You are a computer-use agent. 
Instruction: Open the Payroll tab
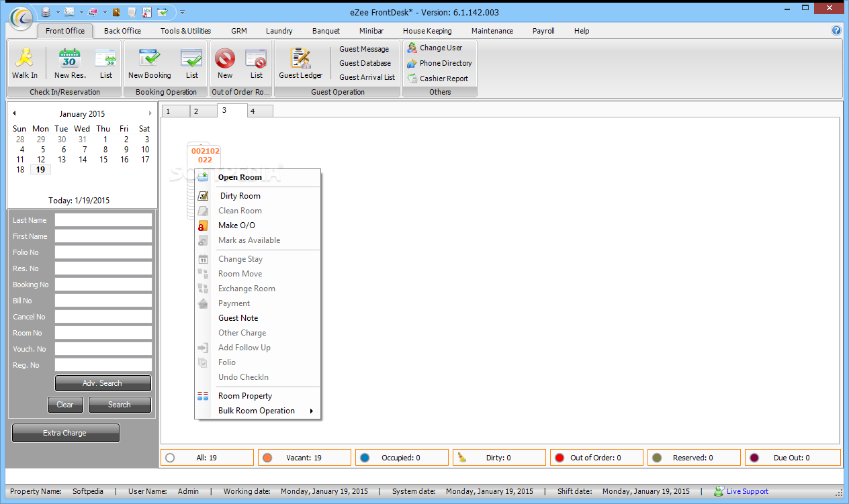(x=543, y=31)
